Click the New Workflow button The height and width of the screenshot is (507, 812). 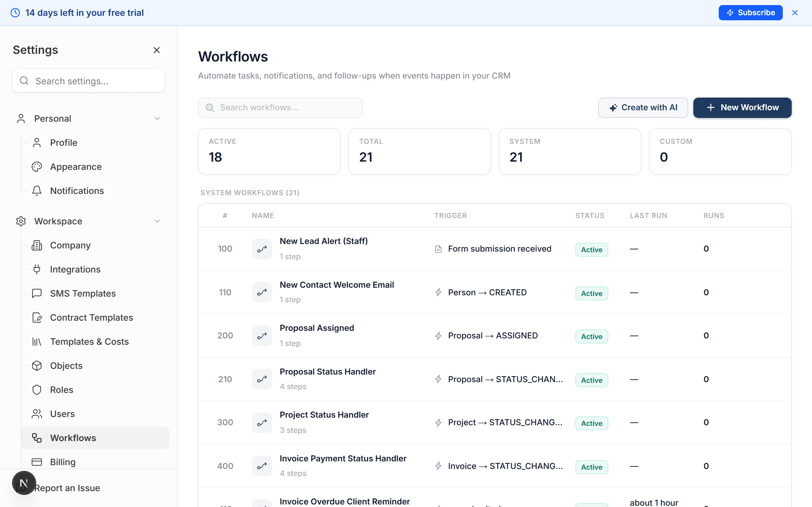pyautogui.click(x=742, y=108)
